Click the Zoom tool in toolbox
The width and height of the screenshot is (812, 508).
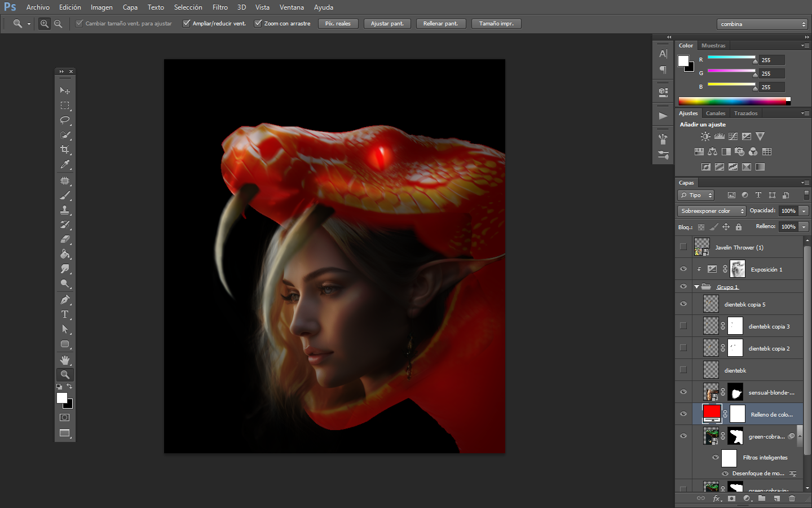[65, 375]
